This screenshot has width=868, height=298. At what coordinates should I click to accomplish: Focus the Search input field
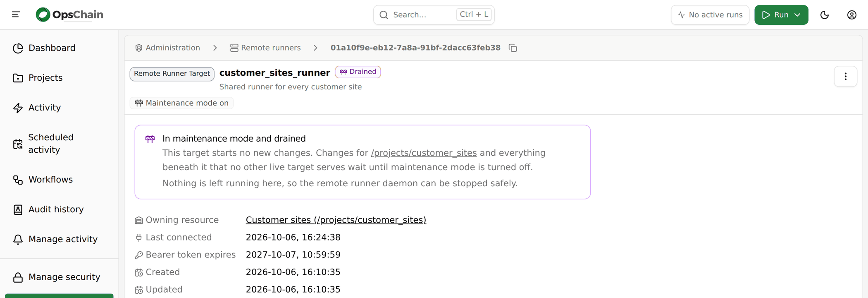click(x=434, y=15)
